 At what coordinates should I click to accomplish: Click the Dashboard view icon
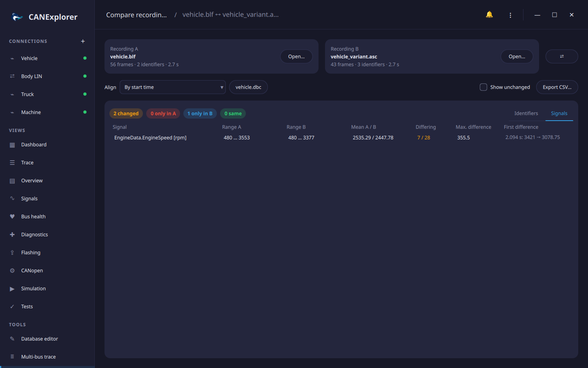point(12,145)
